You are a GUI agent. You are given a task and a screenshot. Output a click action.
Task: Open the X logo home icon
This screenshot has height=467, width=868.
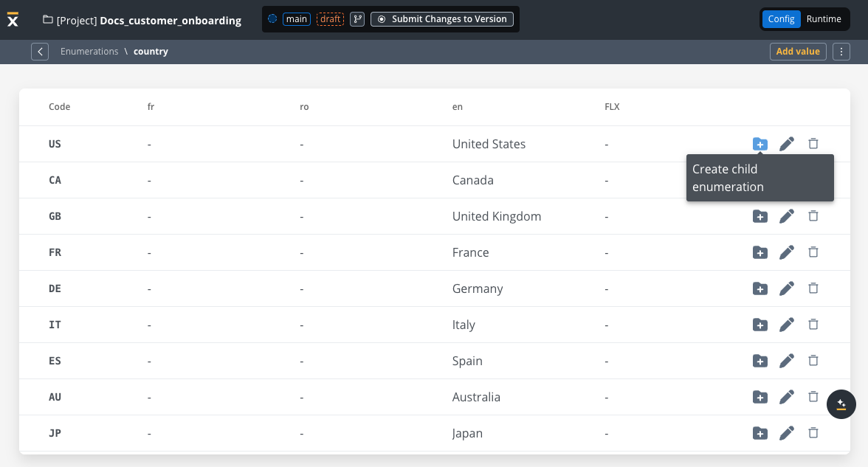coord(13,19)
